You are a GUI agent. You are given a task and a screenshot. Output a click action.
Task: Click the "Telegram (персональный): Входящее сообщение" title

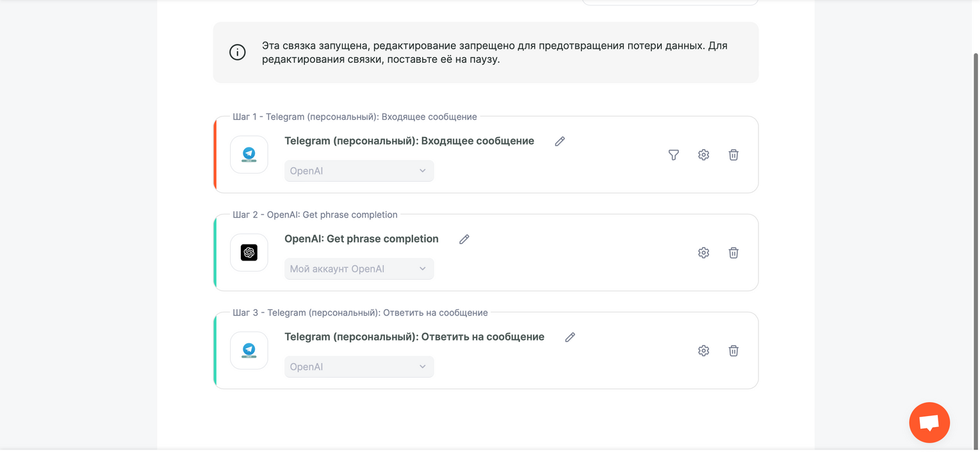pos(409,141)
